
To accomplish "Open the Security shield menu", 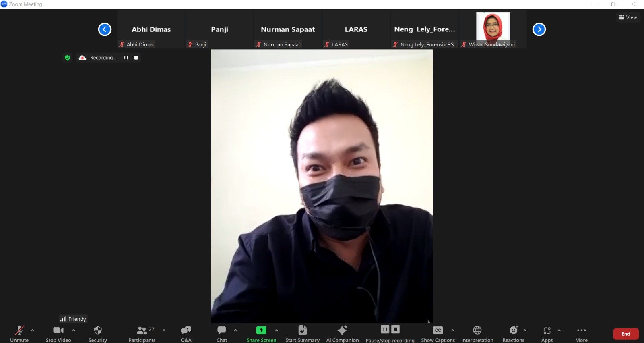I will (98, 333).
